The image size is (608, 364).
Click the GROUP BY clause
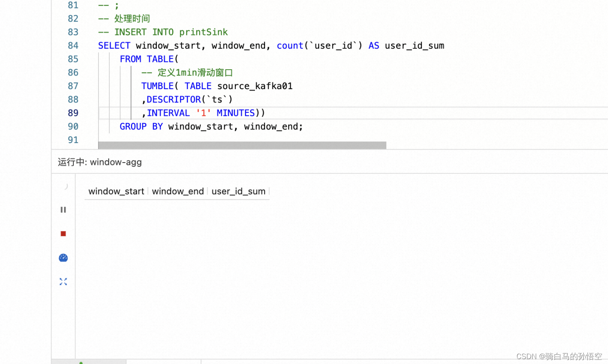click(x=141, y=126)
